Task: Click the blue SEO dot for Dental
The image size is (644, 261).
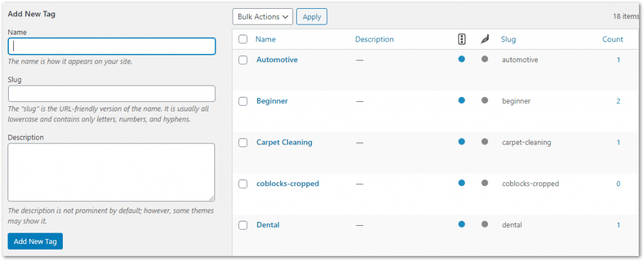Action: point(462,224)
